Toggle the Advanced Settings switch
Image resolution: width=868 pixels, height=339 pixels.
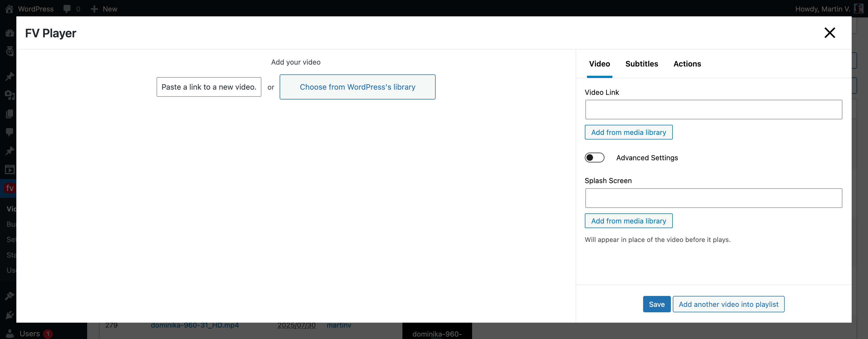[x=594, y=158]
